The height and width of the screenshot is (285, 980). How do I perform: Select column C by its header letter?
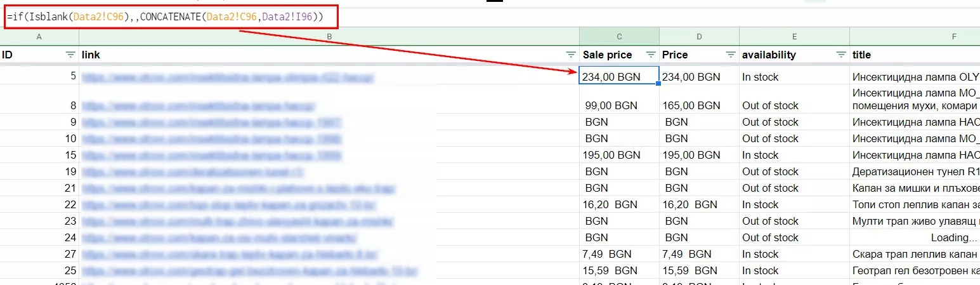coord(620,37)
